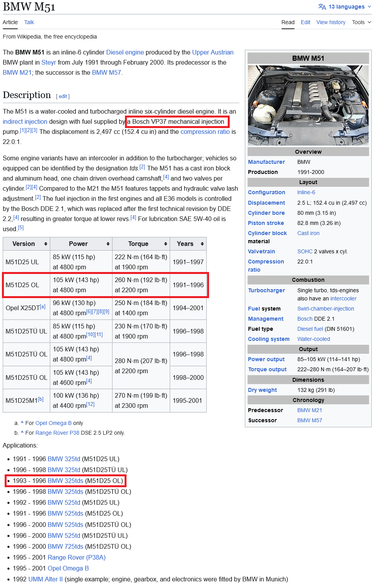The image size is (392, 588).
Task: Open compression ratio link in description
Action: point(205,132)
